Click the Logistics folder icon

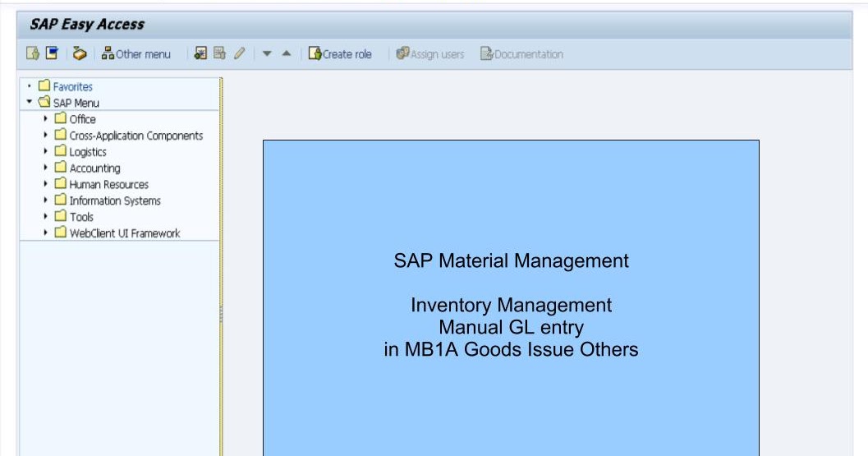pos(60,150)
